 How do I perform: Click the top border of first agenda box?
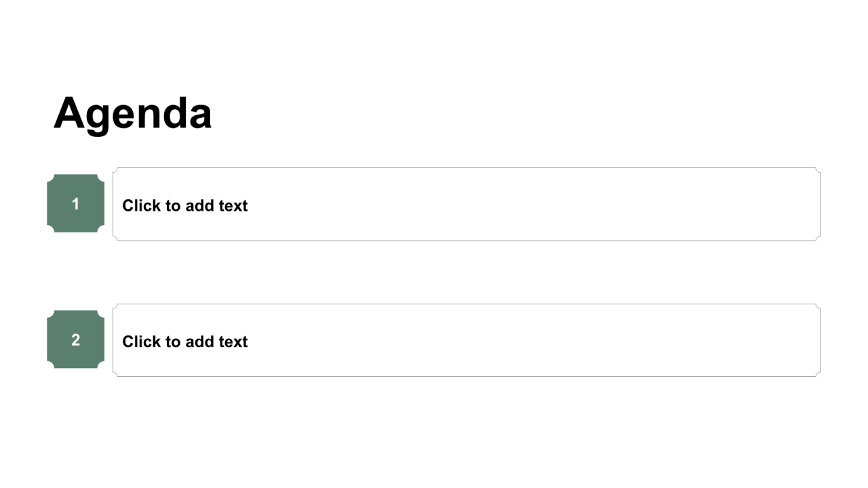(467, 167)
